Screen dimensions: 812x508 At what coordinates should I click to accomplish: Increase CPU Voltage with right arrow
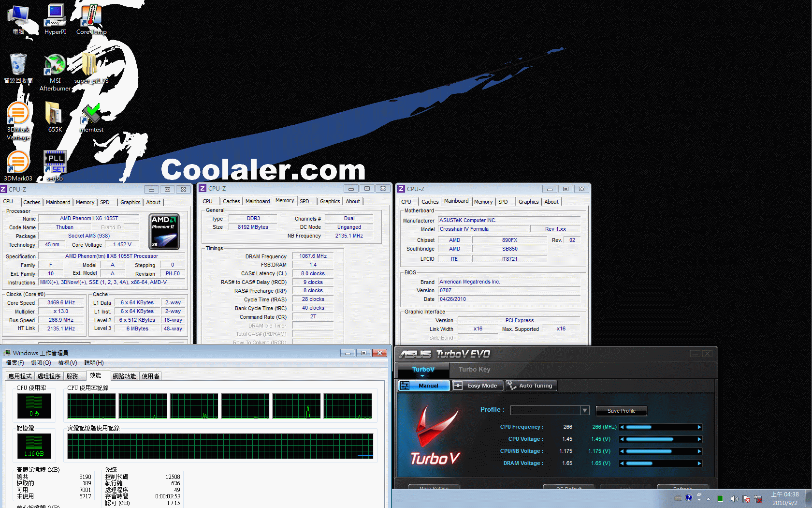(x=699, y=439)
